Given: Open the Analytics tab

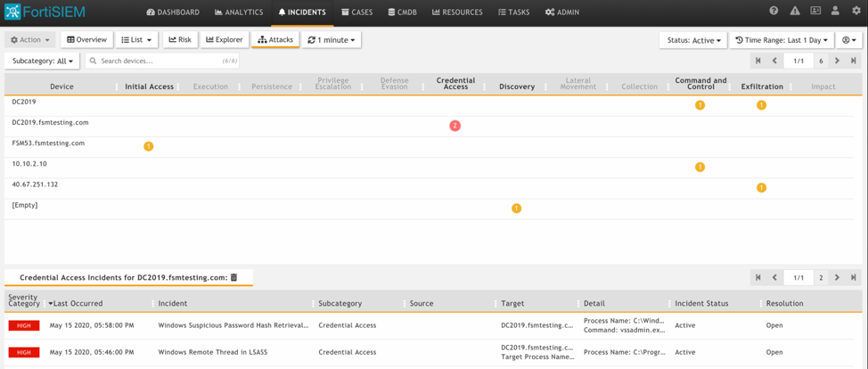Looking at the screenshot, I should coord(239,12).
